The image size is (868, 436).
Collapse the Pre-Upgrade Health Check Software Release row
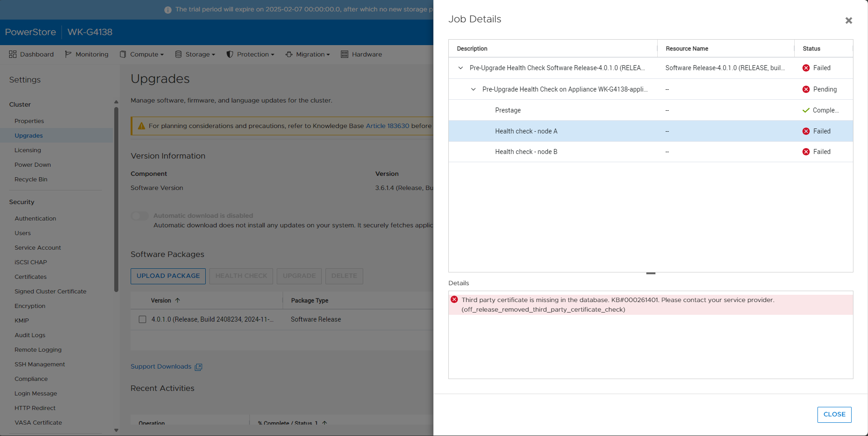(460, 68)
